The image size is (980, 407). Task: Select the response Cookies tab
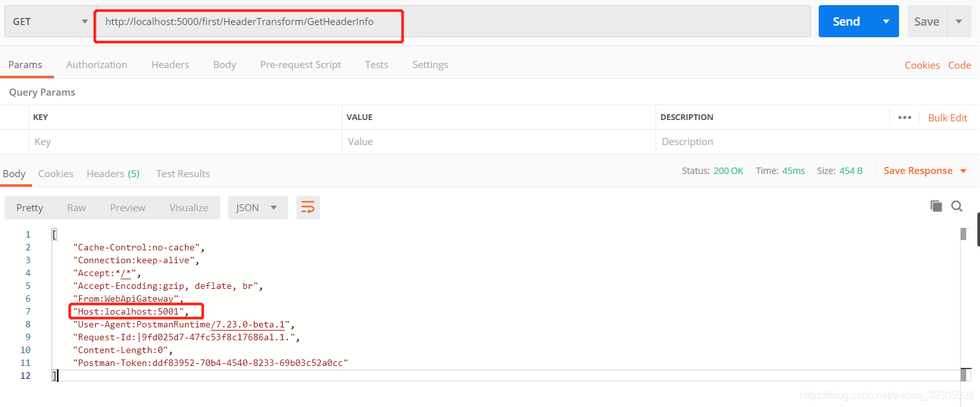click(56, 173)
